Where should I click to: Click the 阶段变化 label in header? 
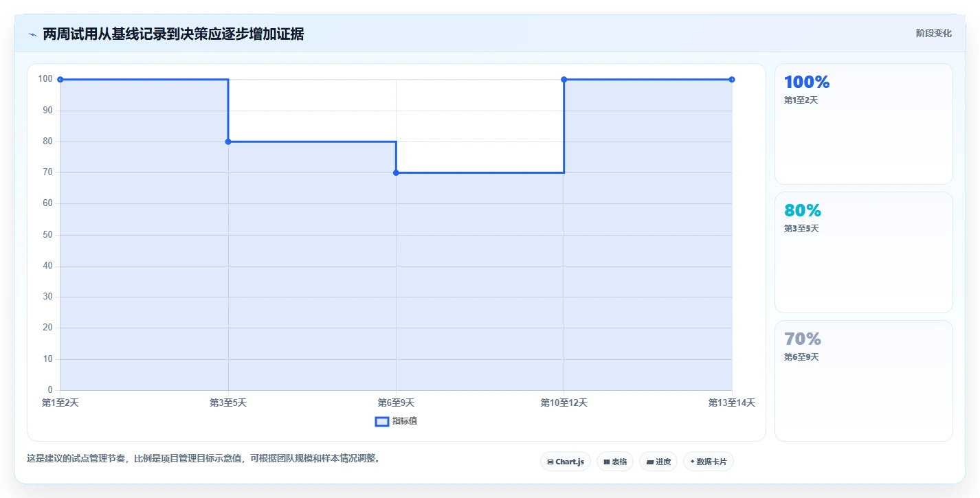pos(934,33)
